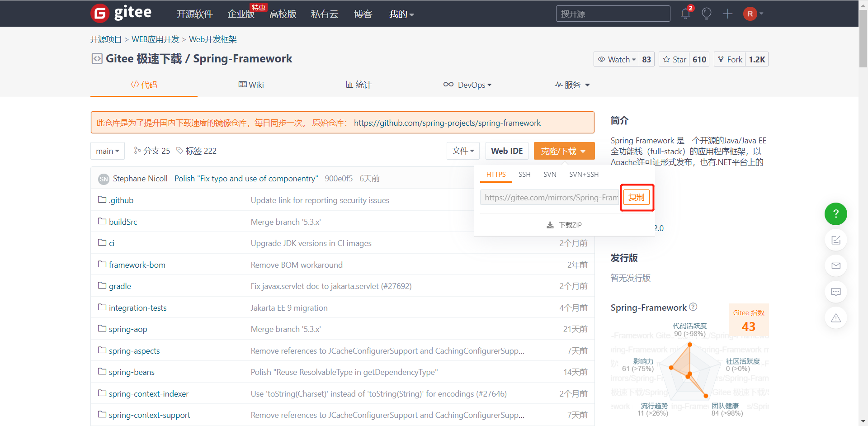Click the lightbulb icon in header
Image resolution: width=868 pixels, height=426 pixels.
(707, 14)
